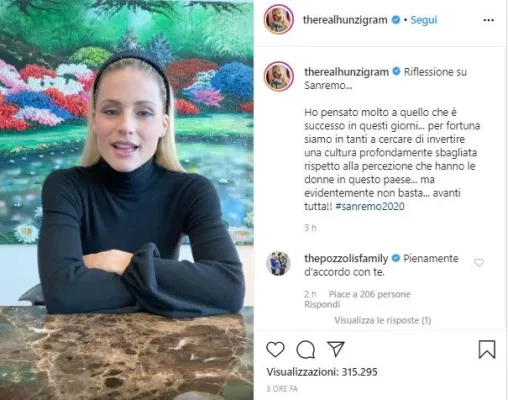Play the video of the woman
This screenshot has height=400, width=508.
[x=127, y=200]
